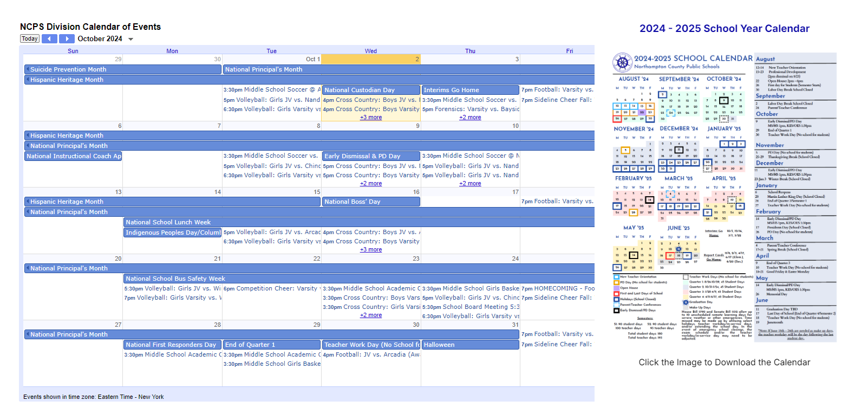The image size is (868, 407).
Task: Open the 7pm HOMECOMING football event
Action: coord(558,288)
